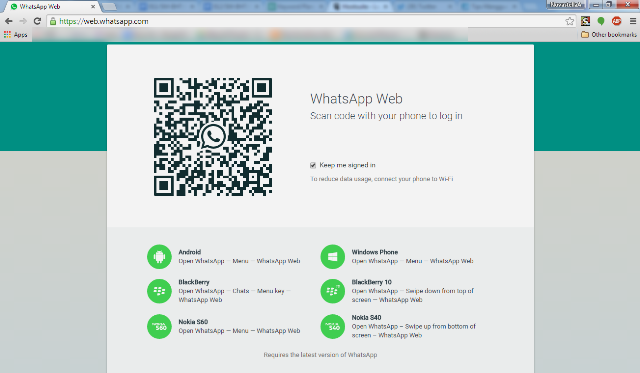The height and width of the screenshot is (373, 640).
Task: Click 'Scan code with your phone to log in'
Action: click(x=386, y=116)
